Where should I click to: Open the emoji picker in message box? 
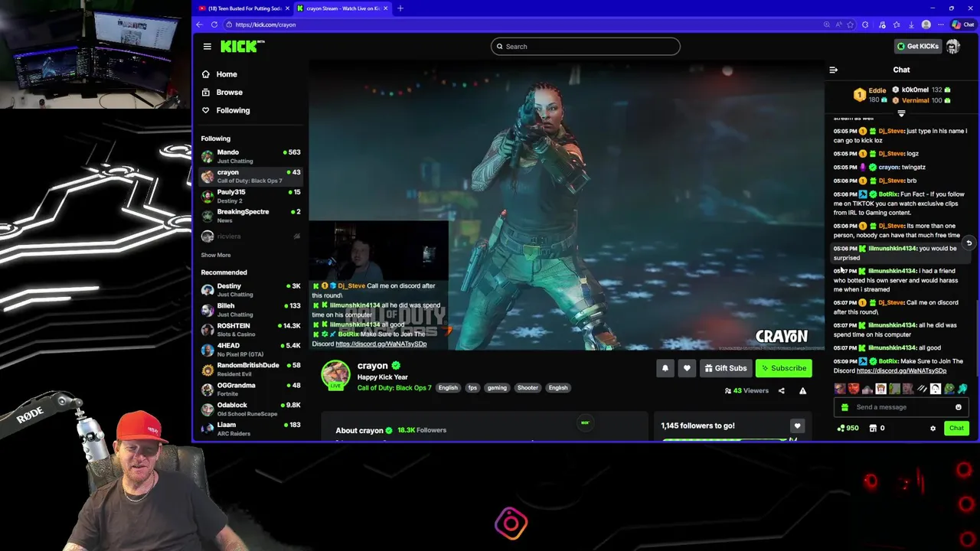coord(959,407)
